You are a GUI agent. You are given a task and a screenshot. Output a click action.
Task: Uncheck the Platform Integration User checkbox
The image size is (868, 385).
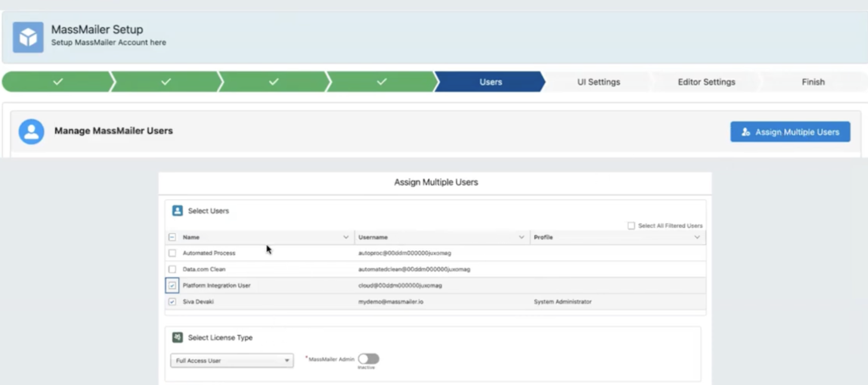pyautogui.click(x=172, y=286)
